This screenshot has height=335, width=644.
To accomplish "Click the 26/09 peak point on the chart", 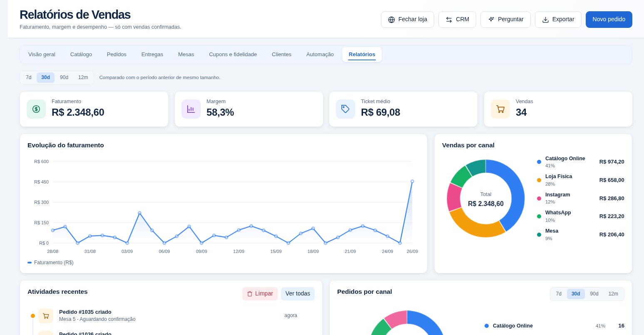I will (x=412, y=181).
